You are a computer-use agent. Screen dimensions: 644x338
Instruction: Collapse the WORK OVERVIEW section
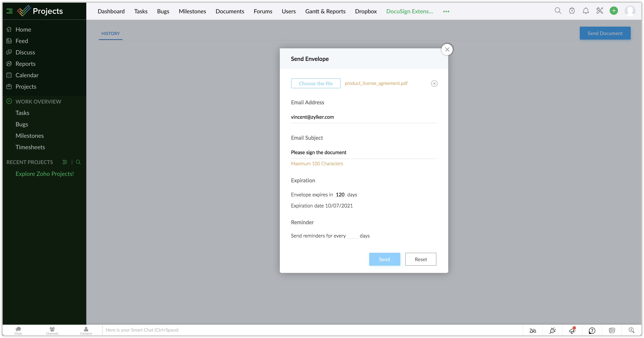pyautogui.click(x=9, y=101)
